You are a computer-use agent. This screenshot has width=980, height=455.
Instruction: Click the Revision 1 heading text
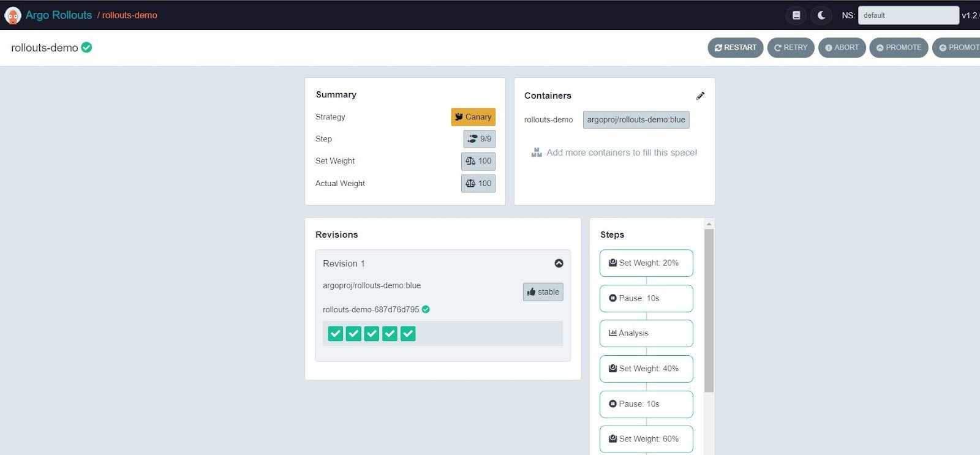click(x=344, y=264)
